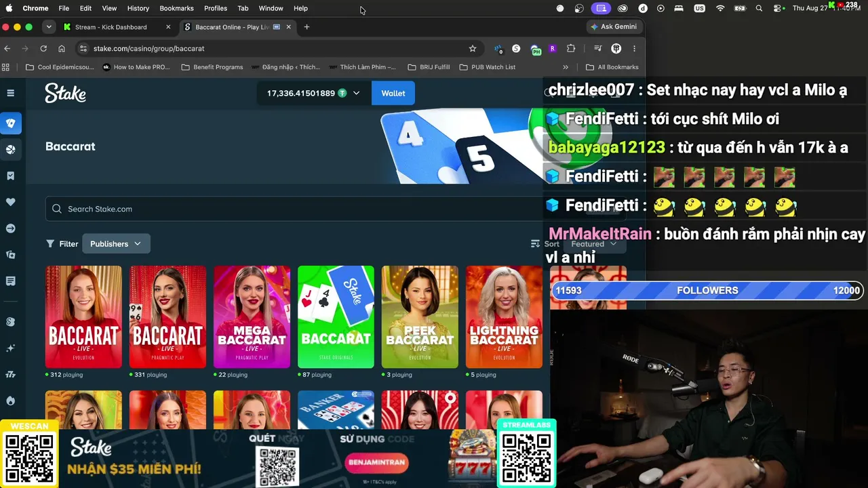Screen dimensions: 868x488
Task: Close the Stream - Kick Dashboard tab
Action: [168, 27]
